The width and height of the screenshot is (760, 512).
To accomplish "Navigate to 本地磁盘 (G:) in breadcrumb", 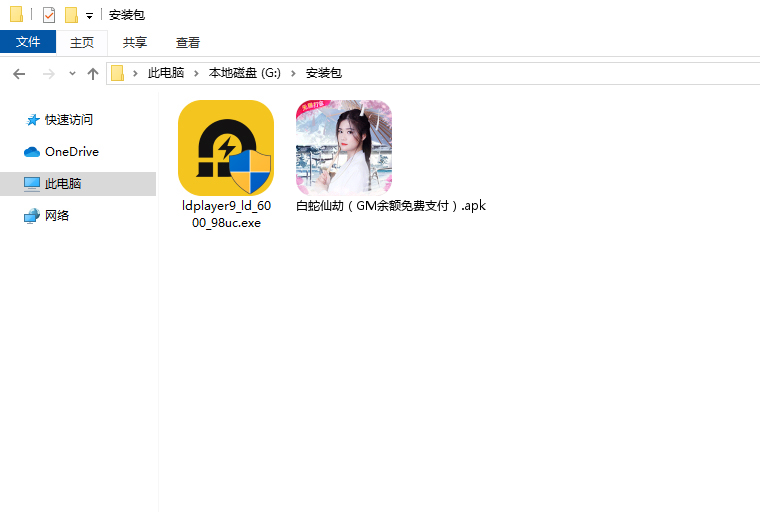I will (245, 73).
